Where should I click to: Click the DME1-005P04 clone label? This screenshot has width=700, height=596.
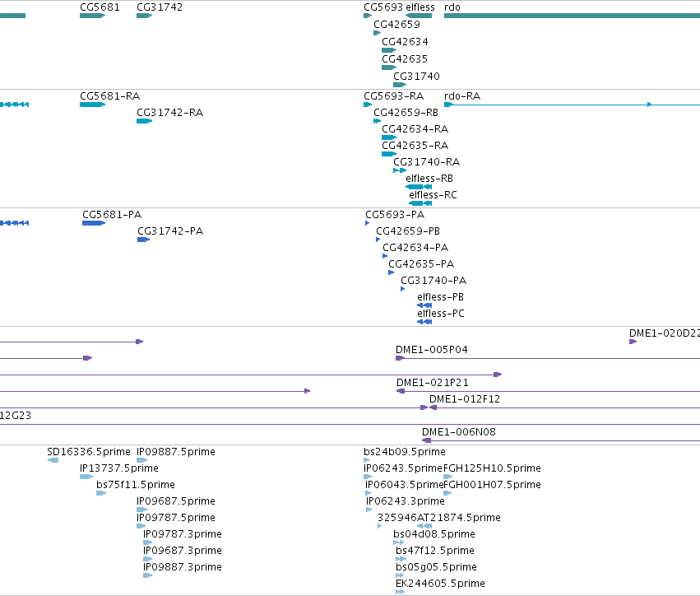[x=431, y=350]
